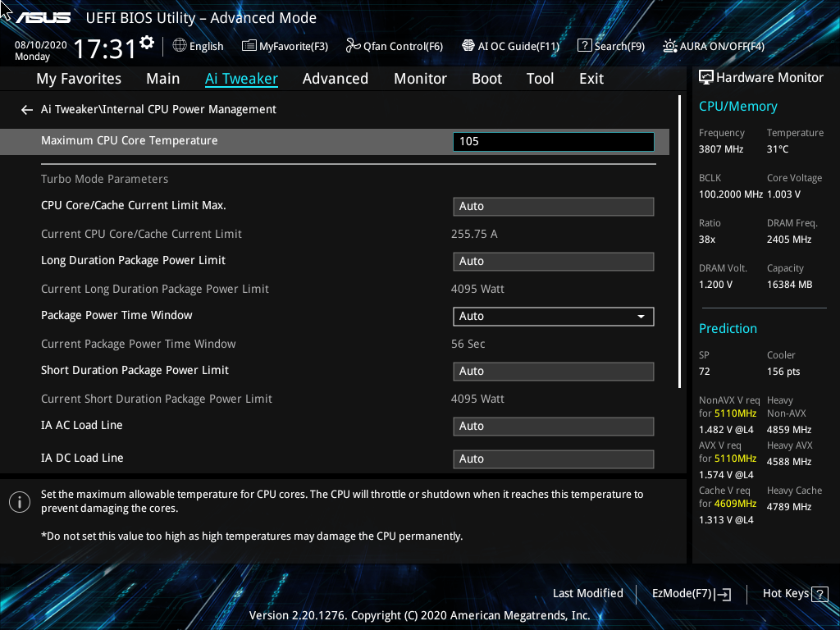Click the settings gear next to the clock
The image size is (840, 630).
[147, 43]
